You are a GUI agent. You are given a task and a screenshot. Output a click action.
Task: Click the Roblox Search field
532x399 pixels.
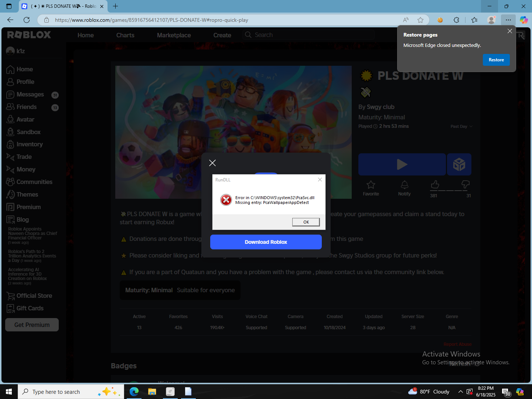coord(309,35)
